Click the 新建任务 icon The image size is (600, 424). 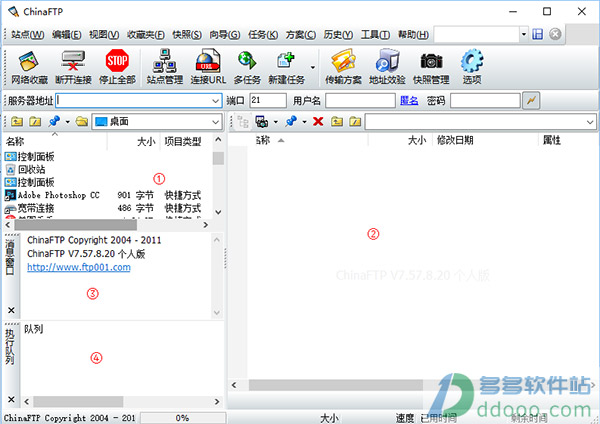(286, 67)
